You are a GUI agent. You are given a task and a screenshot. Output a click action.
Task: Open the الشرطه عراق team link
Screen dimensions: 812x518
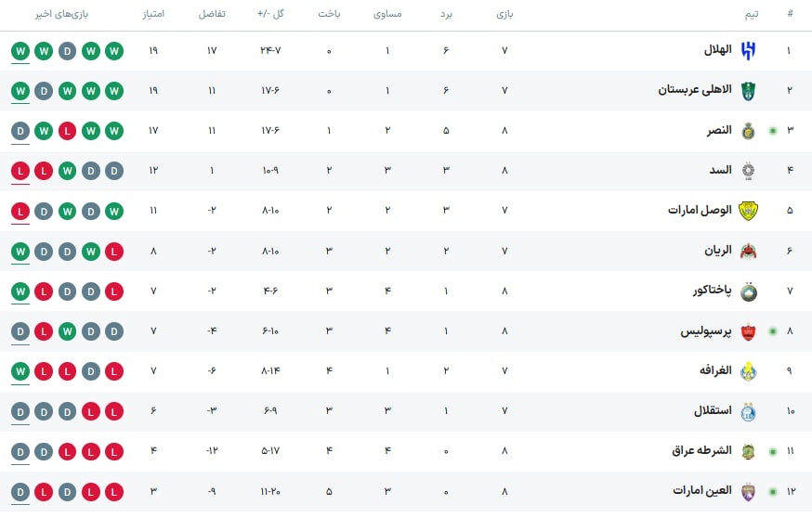(x=701, y=451)
